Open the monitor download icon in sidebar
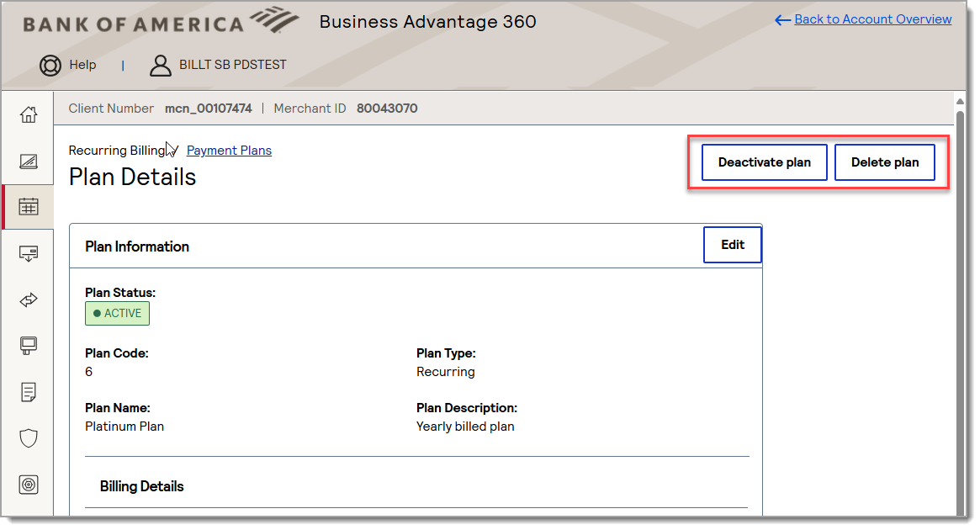980x530 pixels. point(29,254)
